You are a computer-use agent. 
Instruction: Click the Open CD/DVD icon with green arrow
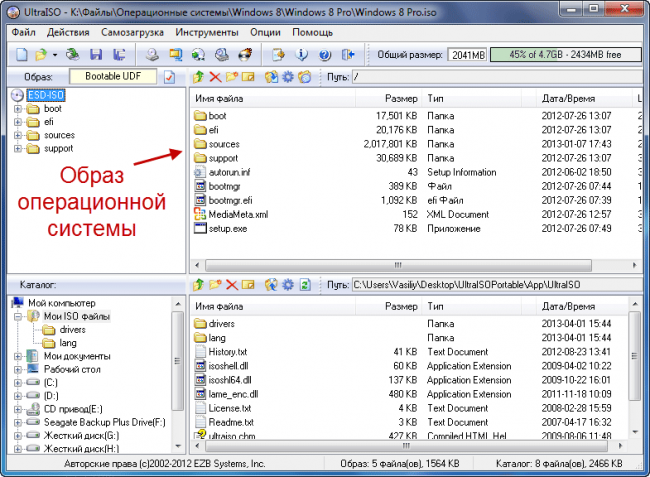coord(73,55)
